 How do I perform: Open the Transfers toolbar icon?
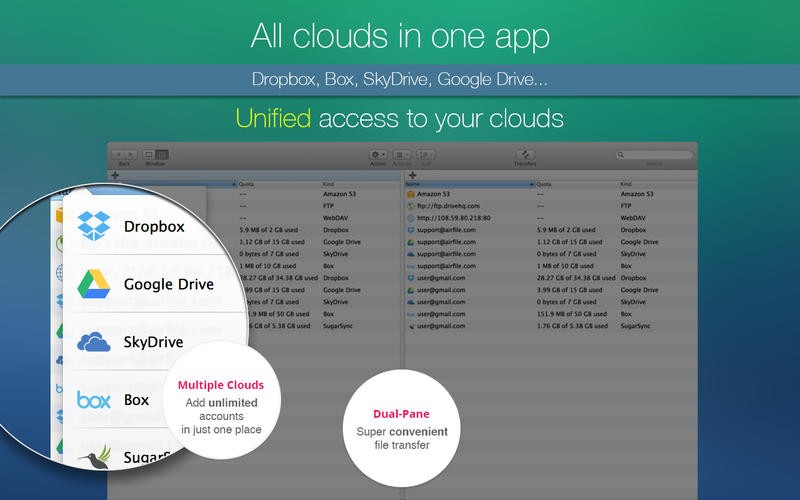point(525,154)
